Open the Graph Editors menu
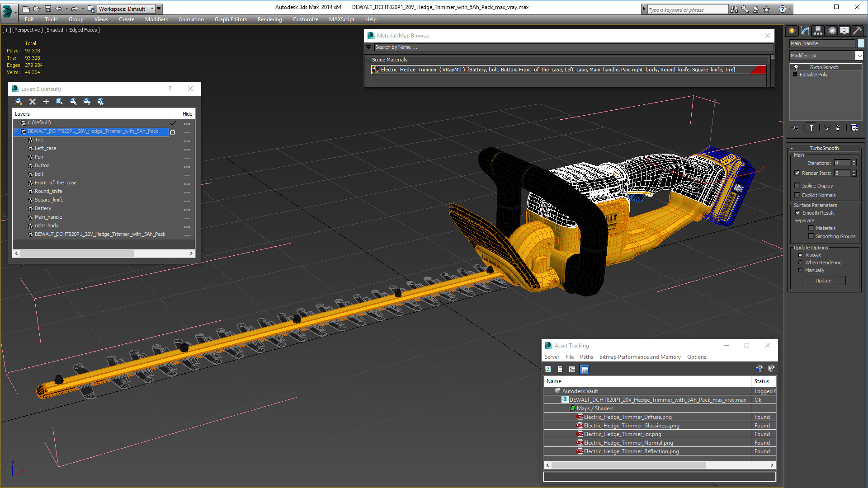Image resolution: width=868 pixels, height=488 pixels. point(231,19)
